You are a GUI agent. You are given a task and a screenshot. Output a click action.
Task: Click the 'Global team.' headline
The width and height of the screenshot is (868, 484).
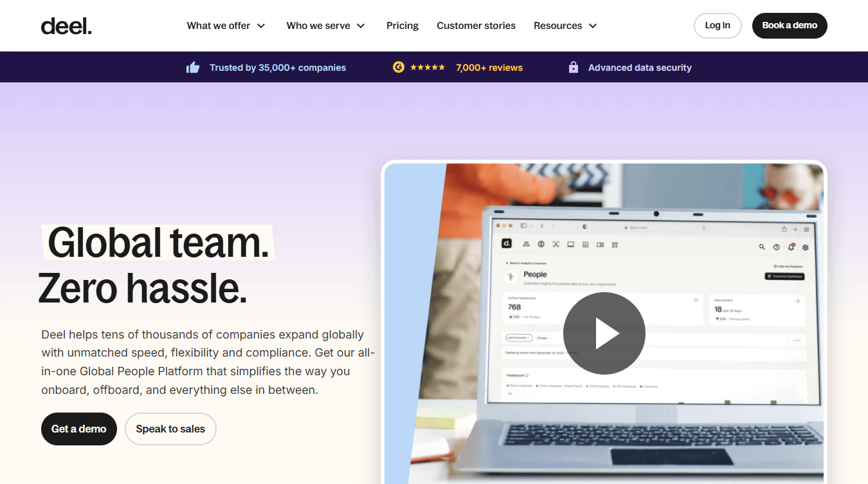point(158,243)
